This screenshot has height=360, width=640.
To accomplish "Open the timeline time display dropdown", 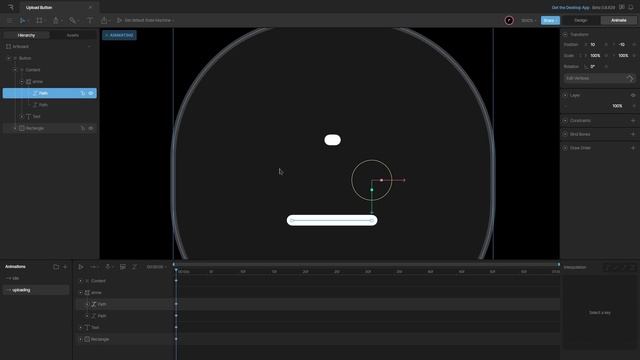I will pos(156,267).
